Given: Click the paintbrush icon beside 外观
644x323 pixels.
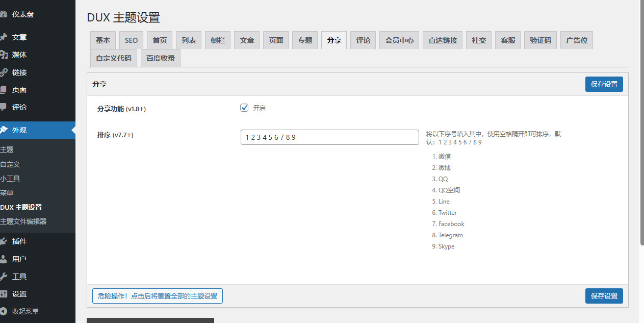Looking at the screenshot, I should (x=3, y=130).
